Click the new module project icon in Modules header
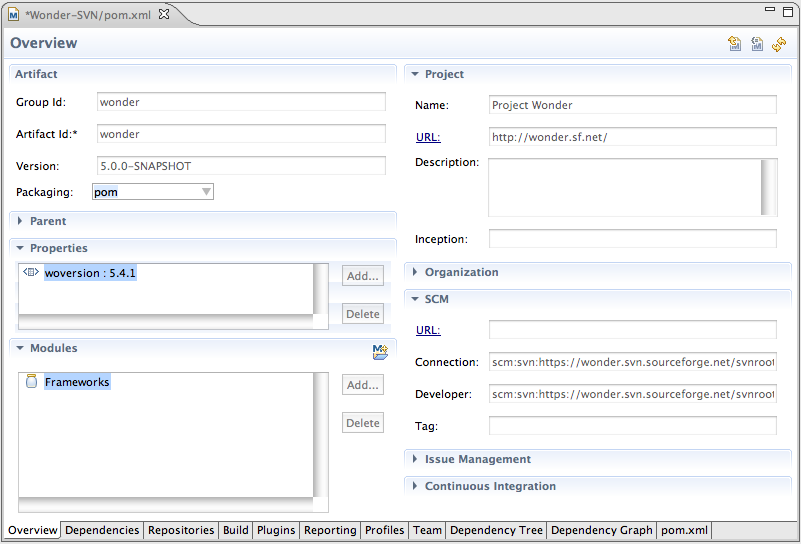 click(x=380, y=352)
